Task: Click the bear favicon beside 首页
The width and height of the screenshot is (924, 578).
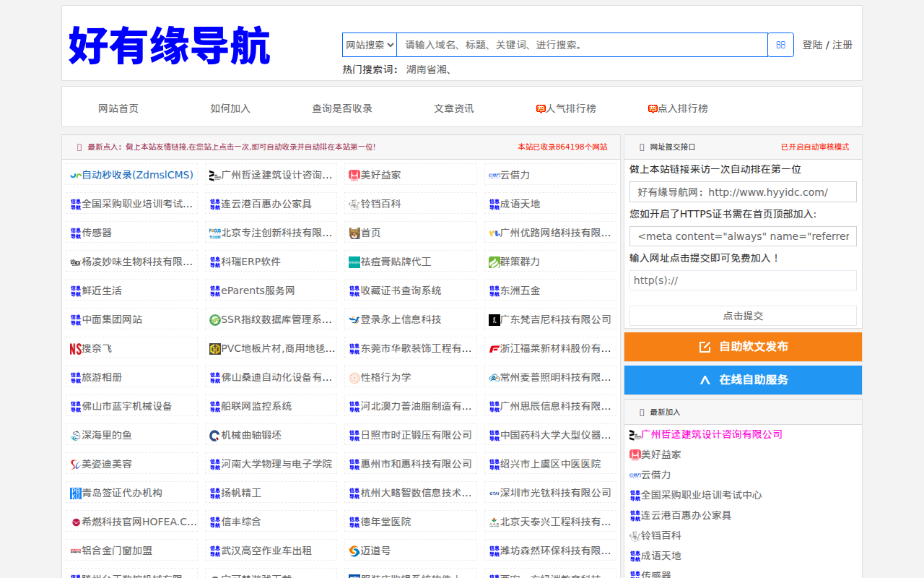Action: point(354,233)
